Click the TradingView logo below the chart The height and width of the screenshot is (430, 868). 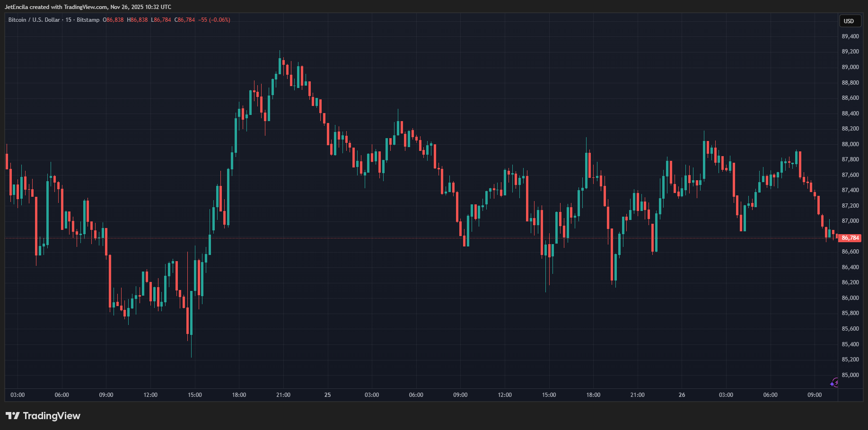(43, 416)
